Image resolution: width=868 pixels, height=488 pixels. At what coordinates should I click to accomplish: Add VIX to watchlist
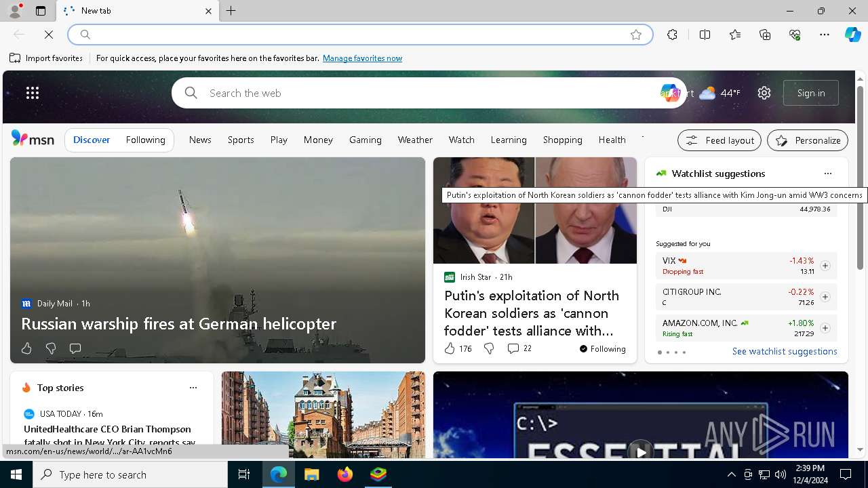pyautogui.click(x=825, y=266)
